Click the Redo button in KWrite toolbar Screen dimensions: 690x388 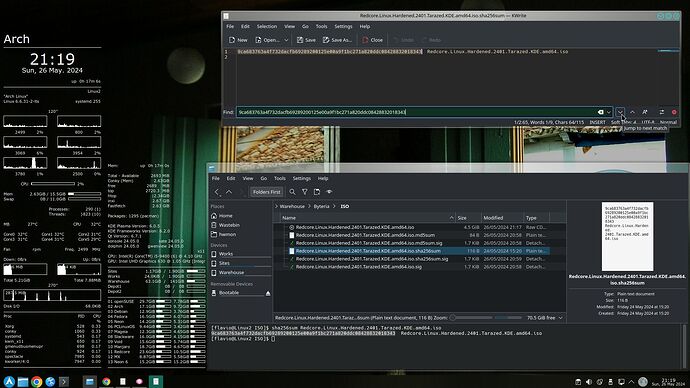pyautogui.click(x=431, y=40)
